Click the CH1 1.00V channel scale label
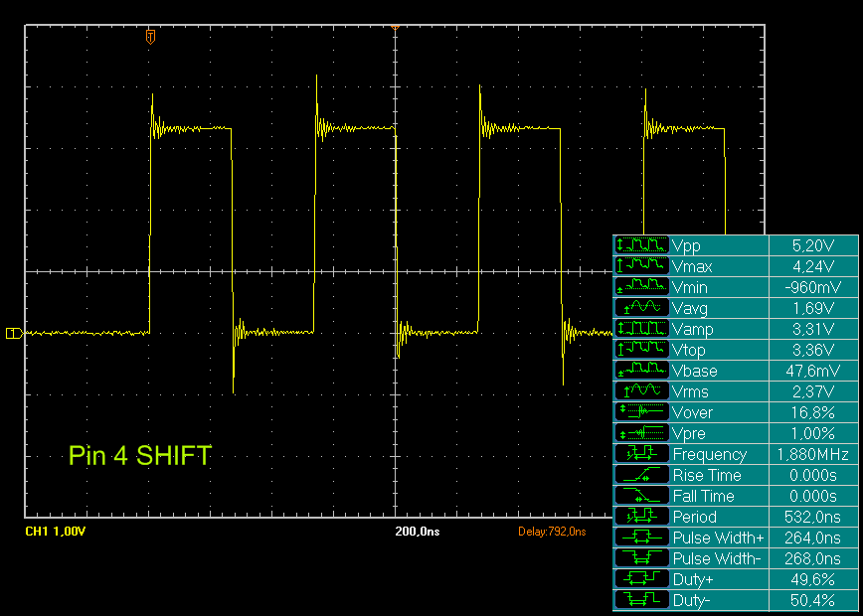The image size is (863, 616). click(55, 533)
